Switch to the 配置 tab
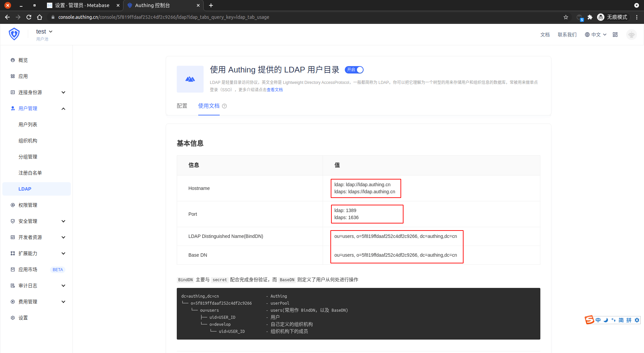Image resolution: width=644 pixels, height=353 pixels. pyautogui.click(x=182, y=106)
